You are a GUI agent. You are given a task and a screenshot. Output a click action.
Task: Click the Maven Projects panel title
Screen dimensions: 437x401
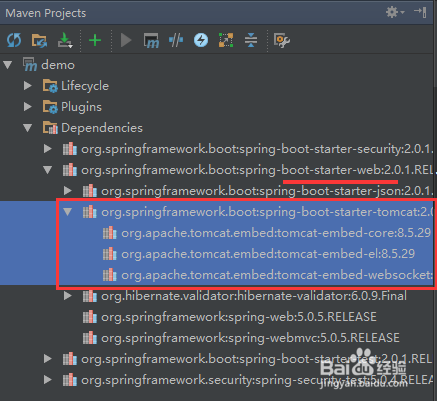click(46, 13)
